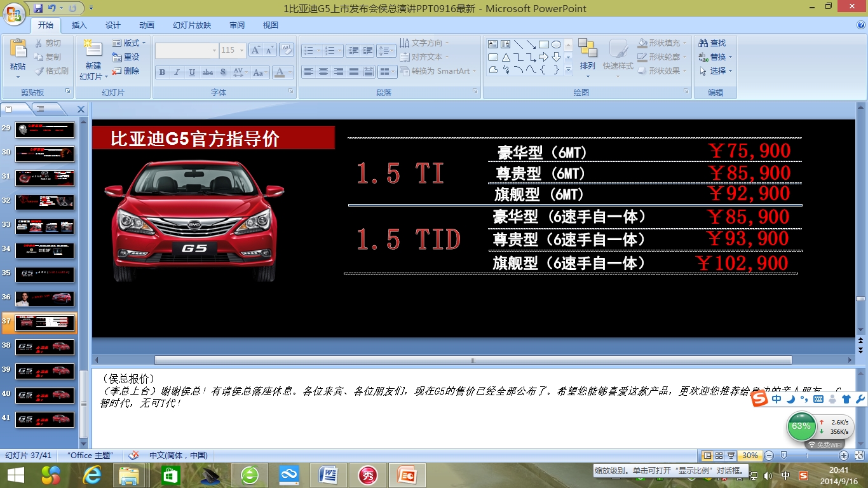Open Word from the taskbar
Screen dimensions: 868x488
(329, 475)
